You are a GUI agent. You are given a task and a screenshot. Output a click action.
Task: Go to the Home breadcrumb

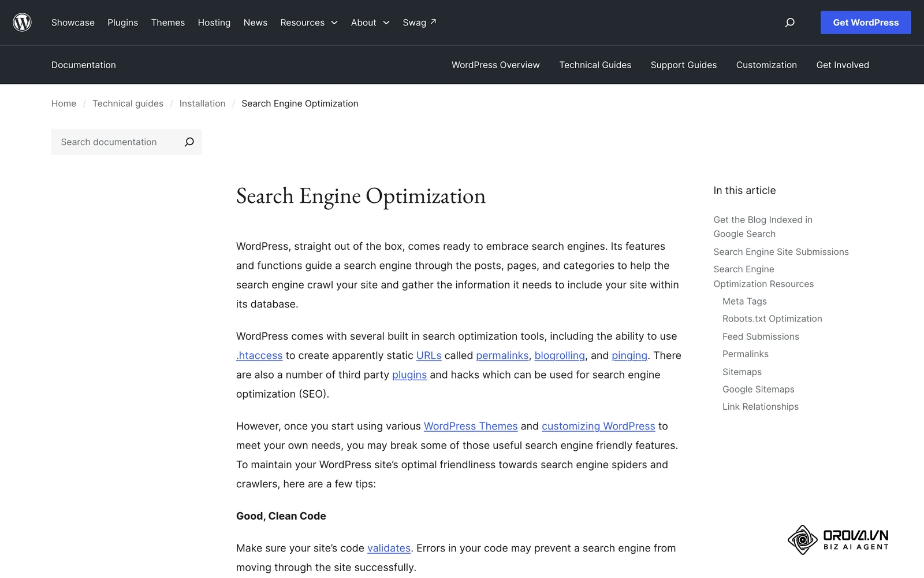tap(64, 103)
